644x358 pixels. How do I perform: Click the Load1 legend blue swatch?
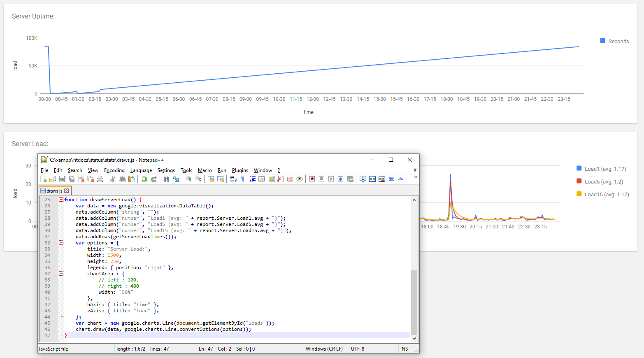pos(579,168)
